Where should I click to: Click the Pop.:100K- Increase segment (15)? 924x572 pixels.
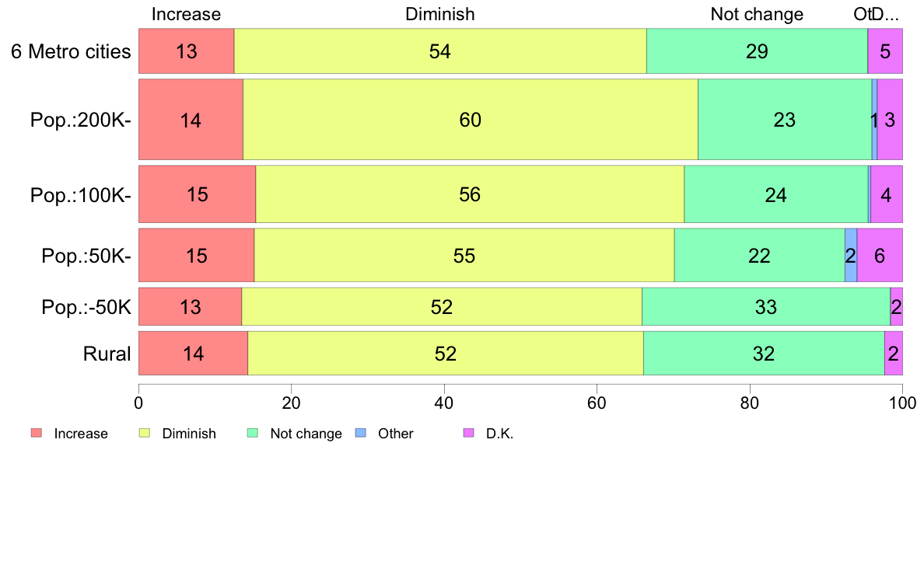coord(197,194)
